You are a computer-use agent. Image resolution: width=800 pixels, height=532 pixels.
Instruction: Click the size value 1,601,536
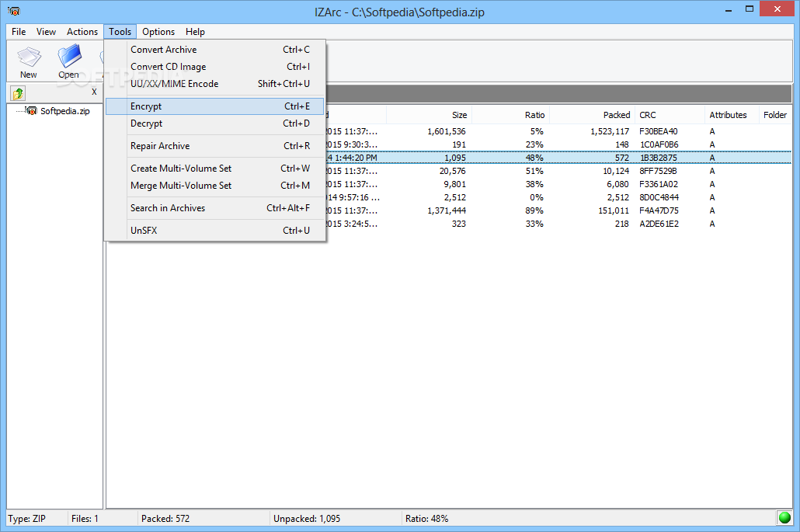click(x=447, y=131)
